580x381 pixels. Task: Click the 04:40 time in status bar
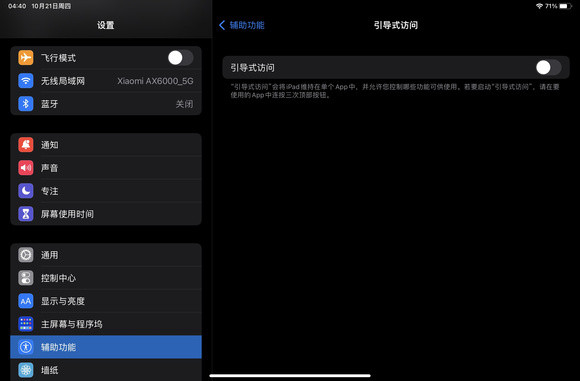[17, 6]
